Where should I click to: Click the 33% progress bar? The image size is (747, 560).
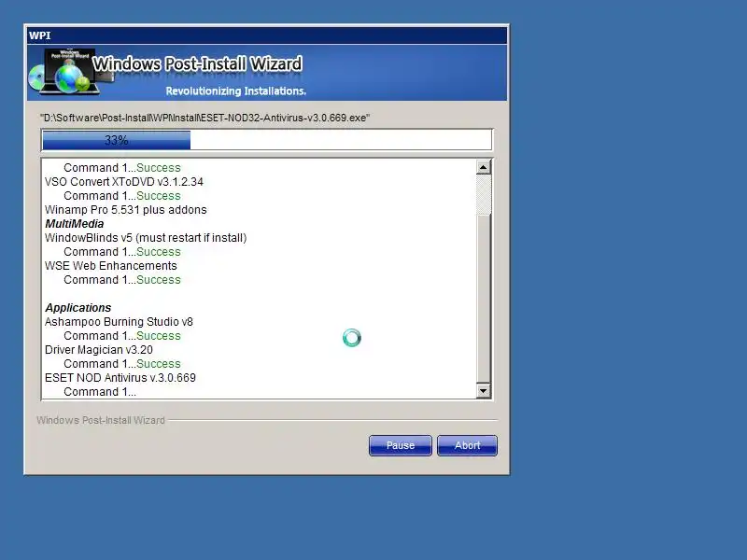[267, 140]
